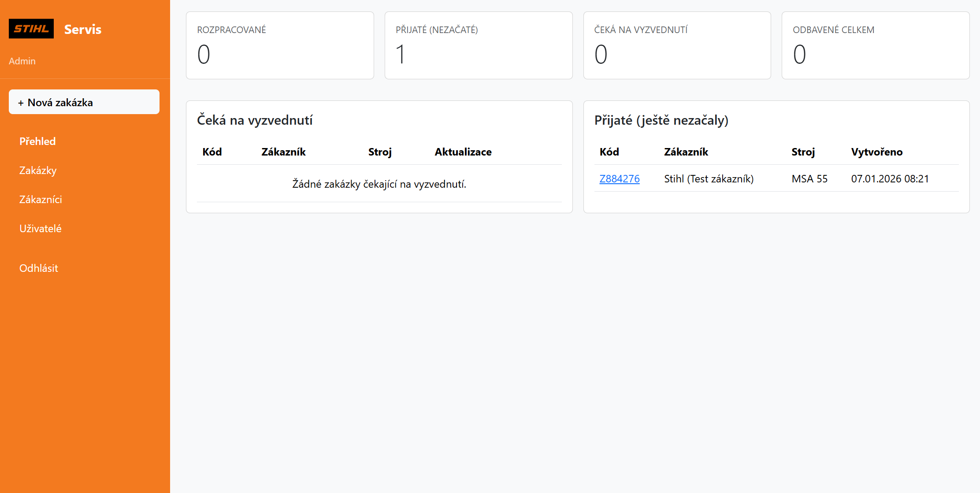This screenshot has width=980, height=493.
Task: Click the Přijaté (ještě nezačaly) panel title
Action: pos(662,120)
